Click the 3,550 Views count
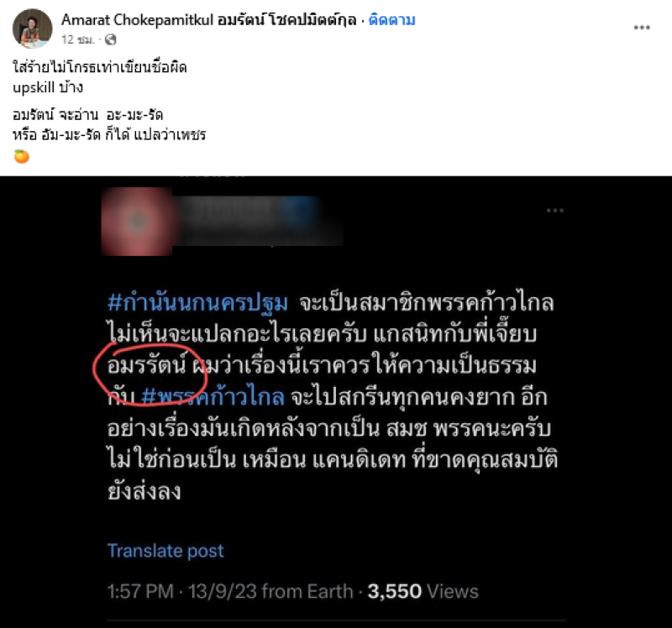The width and height of the screenshot is (672, 628). (423, 592)
